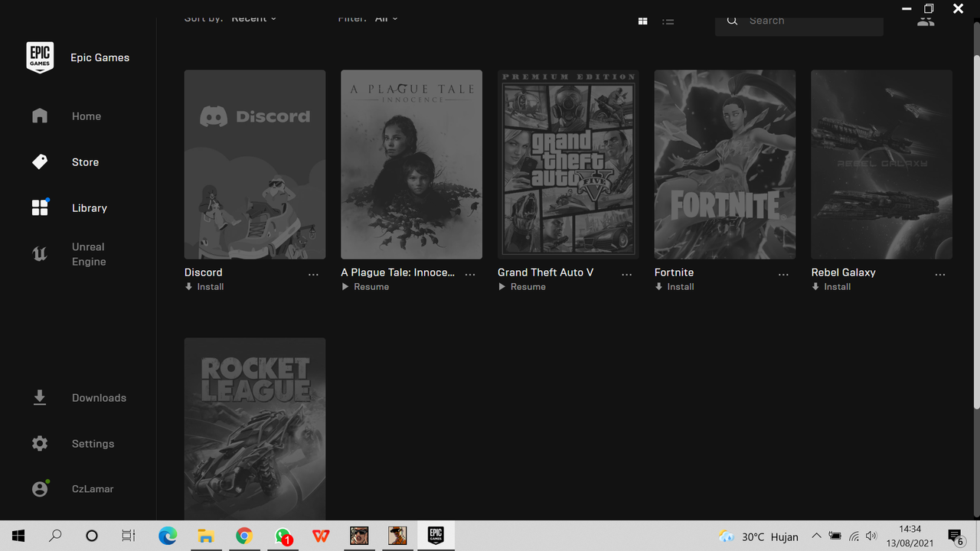Open the Discord options ellipsis menu
Viewport: 980px width, 551px height.
(313, 274)
